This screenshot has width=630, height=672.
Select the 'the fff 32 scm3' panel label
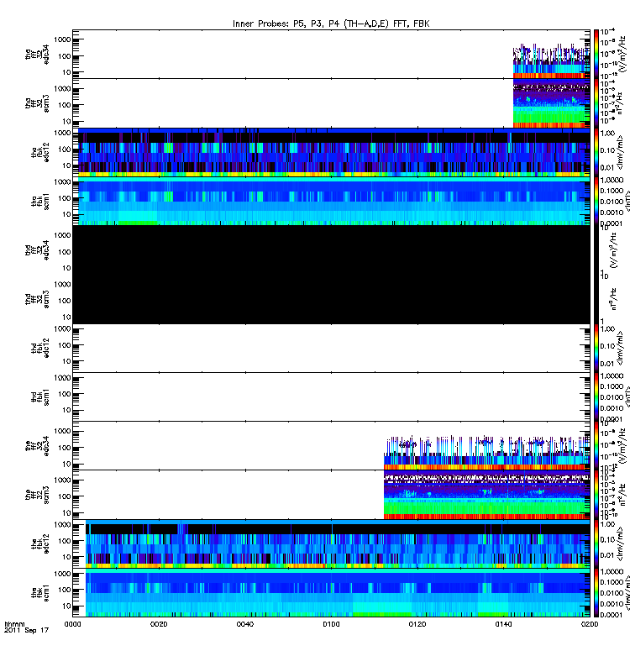click(x=37, y=495)
